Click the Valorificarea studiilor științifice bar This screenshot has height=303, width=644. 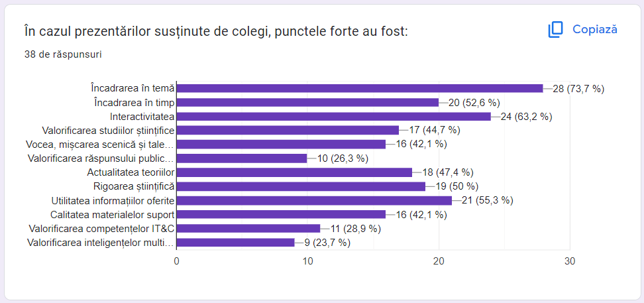point(288,130)
